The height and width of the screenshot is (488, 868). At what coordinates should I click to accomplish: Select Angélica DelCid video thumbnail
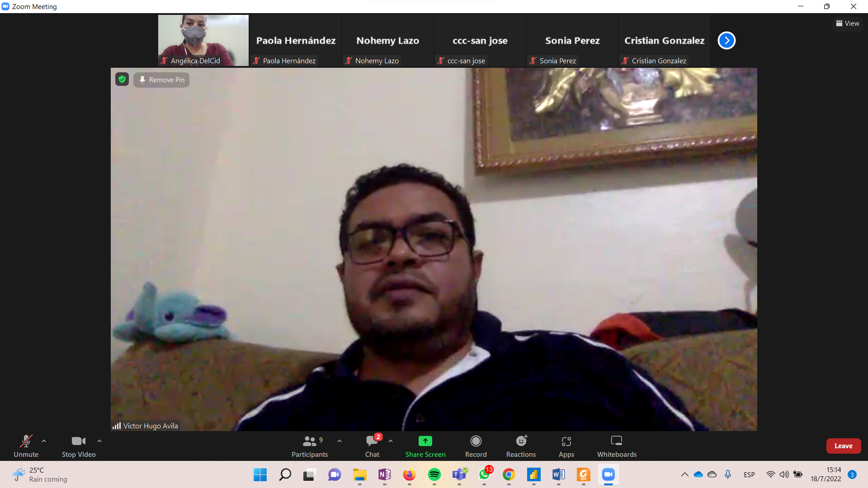coord(203,40)
